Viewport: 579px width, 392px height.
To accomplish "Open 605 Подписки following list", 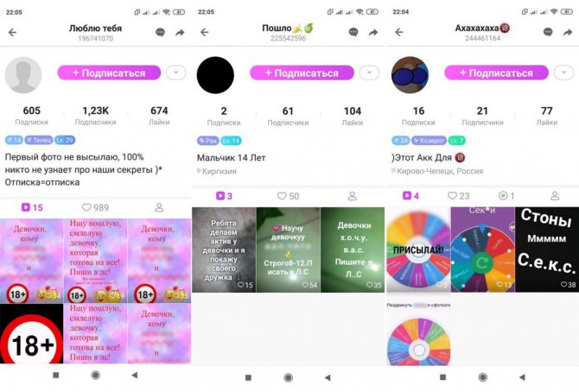I will click(x=32, y=116).
